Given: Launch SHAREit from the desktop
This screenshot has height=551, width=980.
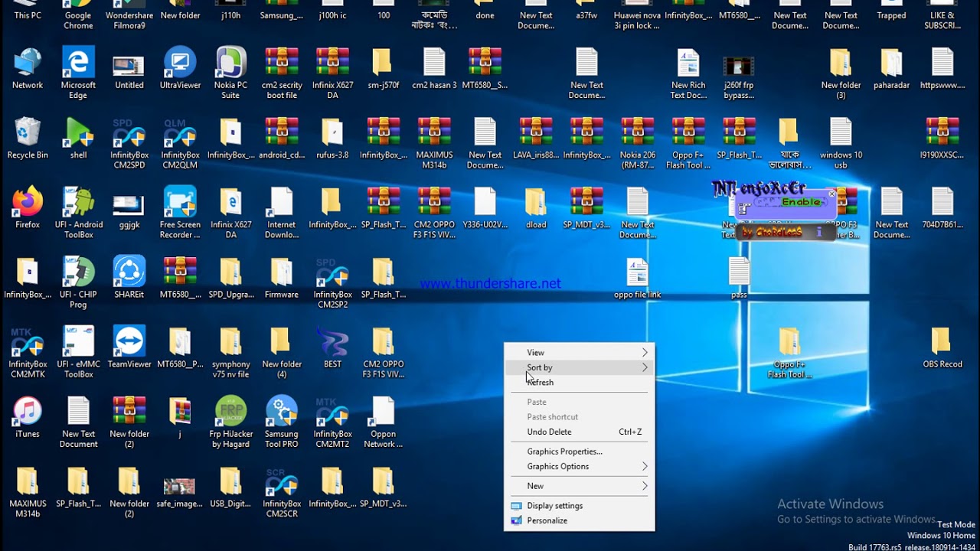Looking at the screenshot, I should [x=129, y=271].
